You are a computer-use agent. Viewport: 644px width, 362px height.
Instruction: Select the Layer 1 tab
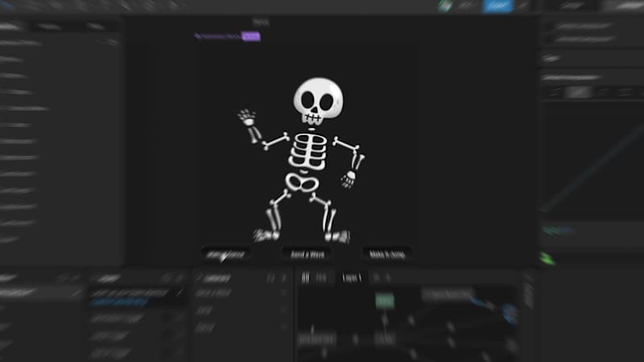click(x=352, y=278)
